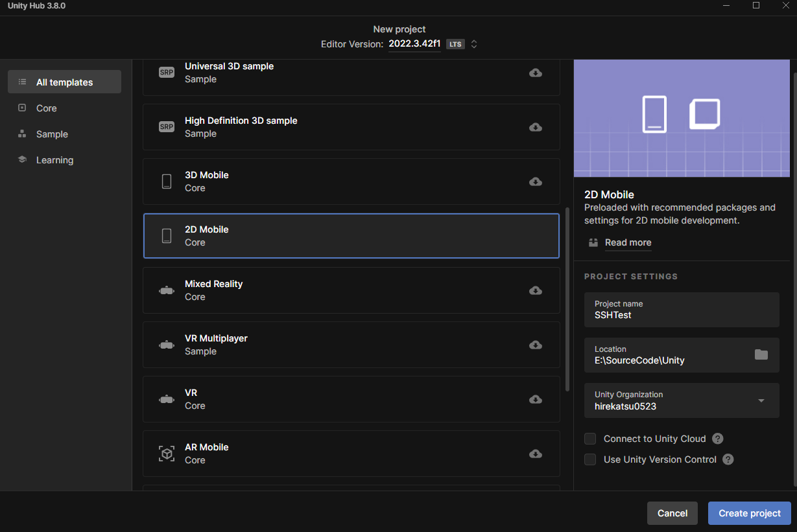
Task: Click the headset icon of Mixed Reality
Action: (x=167, y=290)
